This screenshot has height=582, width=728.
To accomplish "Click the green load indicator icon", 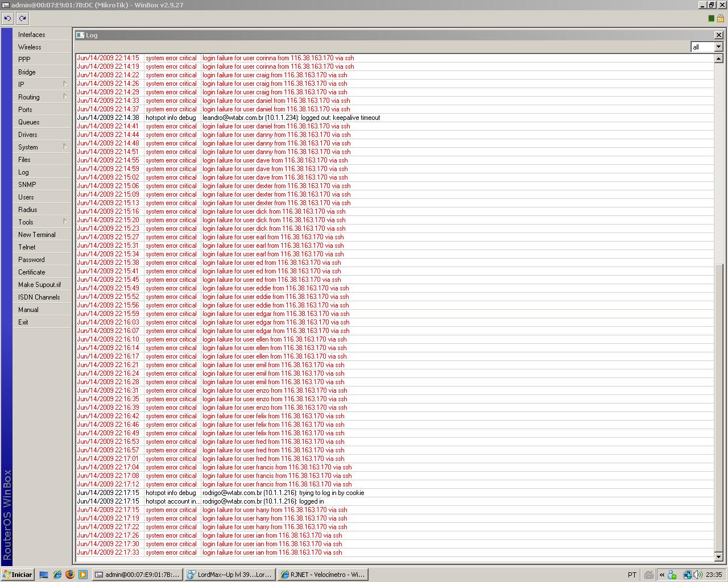I will [711, 18].
